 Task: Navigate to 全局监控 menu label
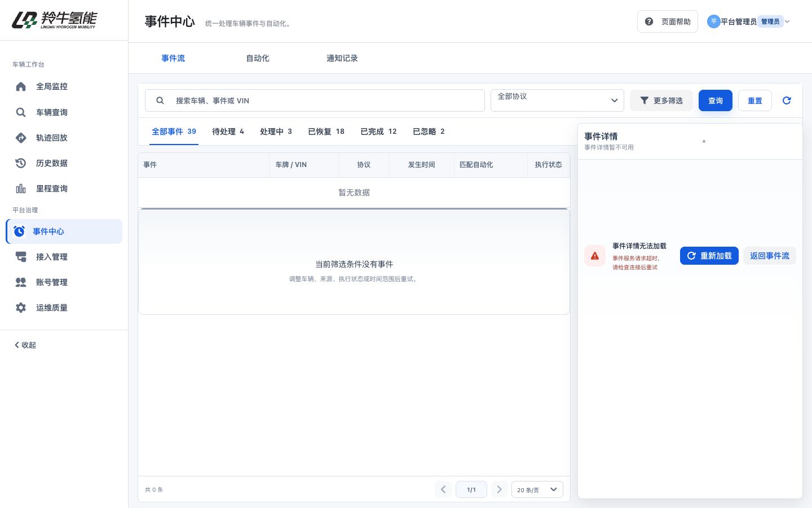tap(52, 86)
